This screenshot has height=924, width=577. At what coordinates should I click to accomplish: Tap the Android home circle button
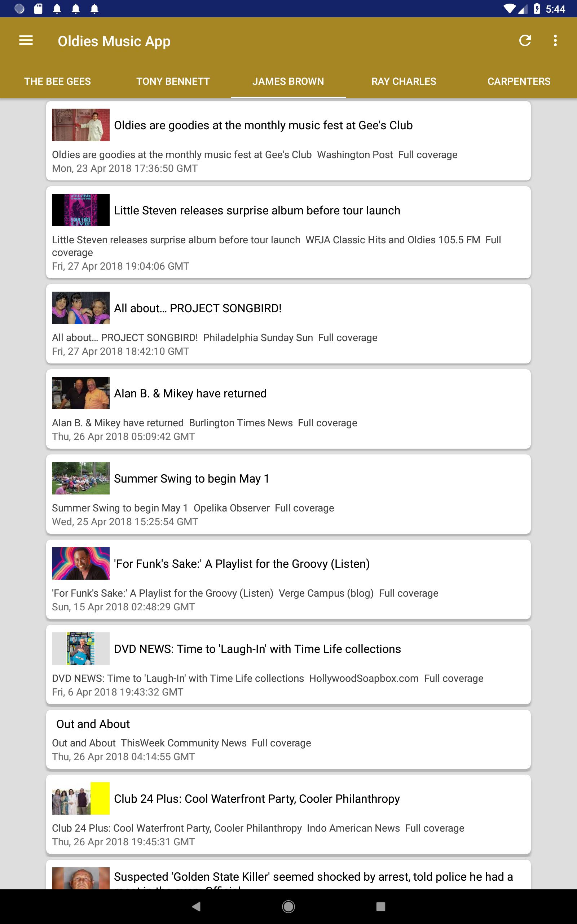click(x=288, y=906)
